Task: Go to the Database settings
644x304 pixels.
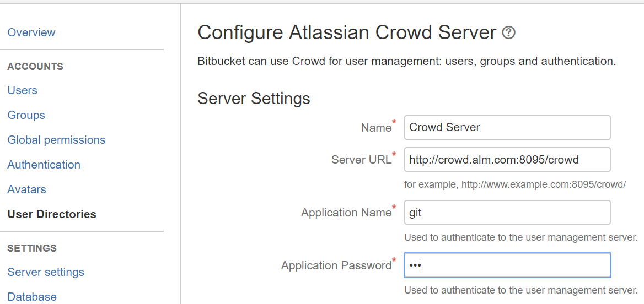Action: click(x=32, y=297)
